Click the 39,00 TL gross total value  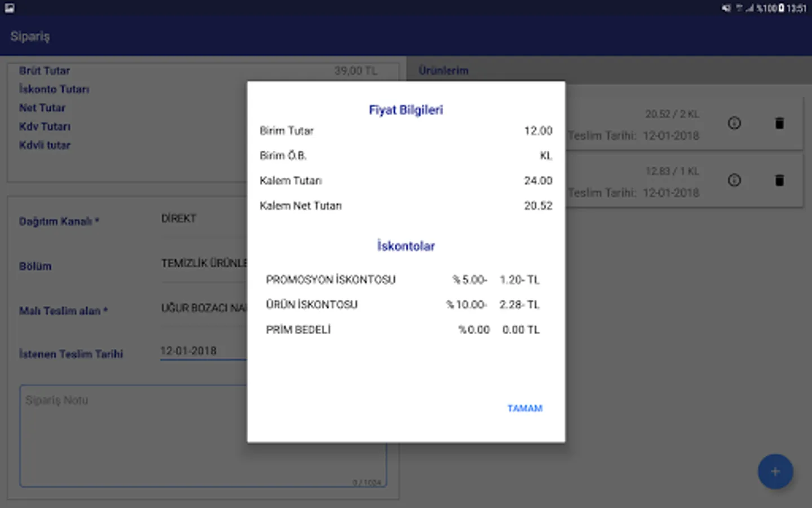click(356, 71)
